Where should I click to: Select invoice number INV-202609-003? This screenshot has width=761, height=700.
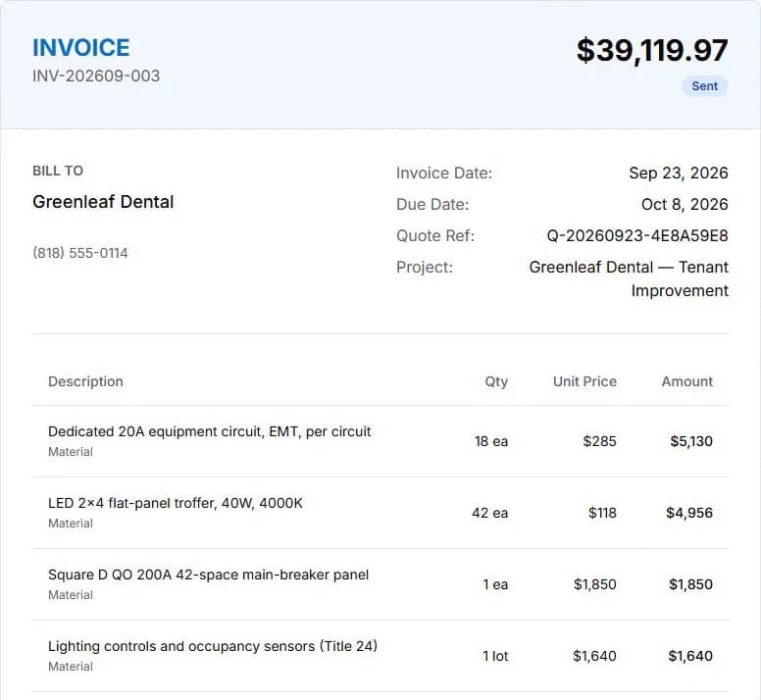[96, 76]
